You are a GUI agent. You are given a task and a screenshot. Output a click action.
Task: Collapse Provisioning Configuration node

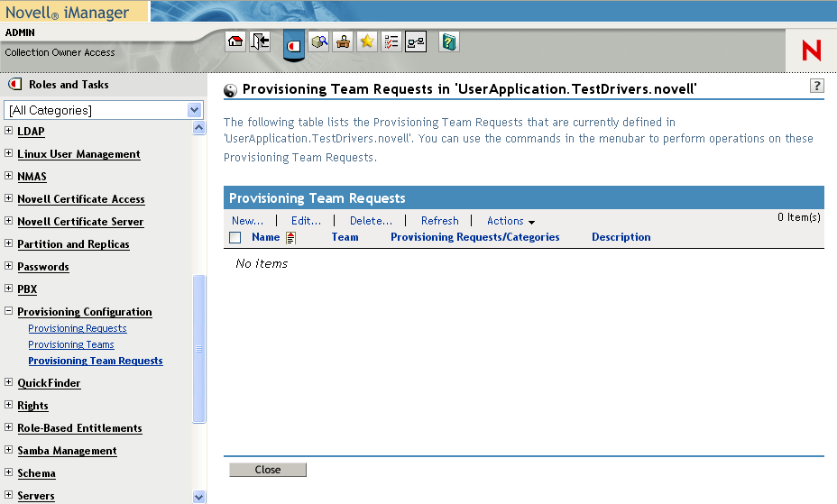[x=8, y=310]
